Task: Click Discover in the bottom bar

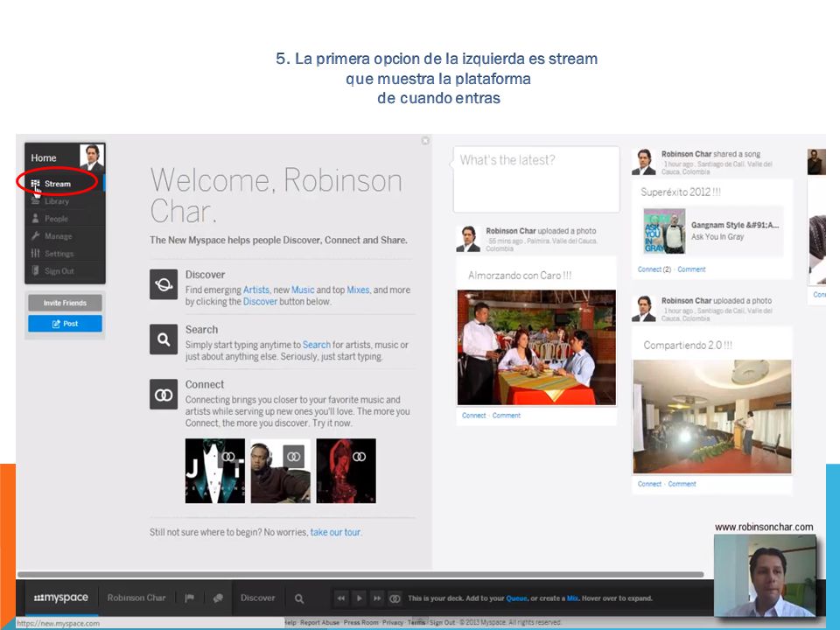Action: coord(257,598)
